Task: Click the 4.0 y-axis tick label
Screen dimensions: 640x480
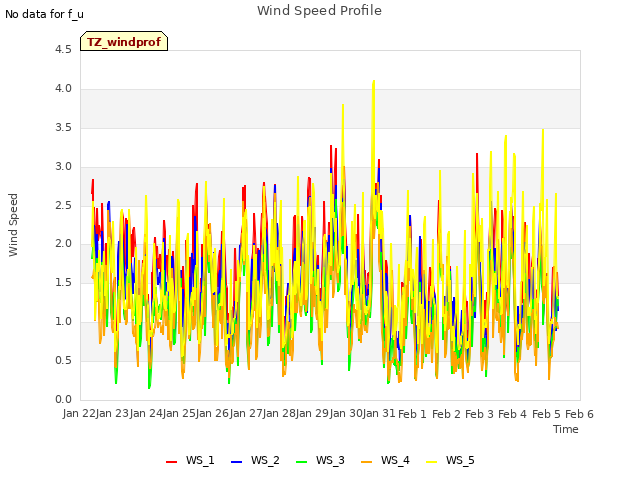Action: (x=63, y=89)
